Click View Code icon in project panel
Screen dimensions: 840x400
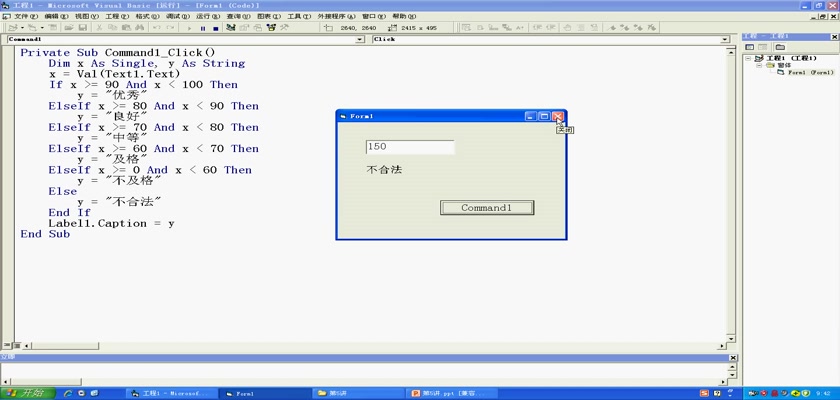tap(750, 47)
